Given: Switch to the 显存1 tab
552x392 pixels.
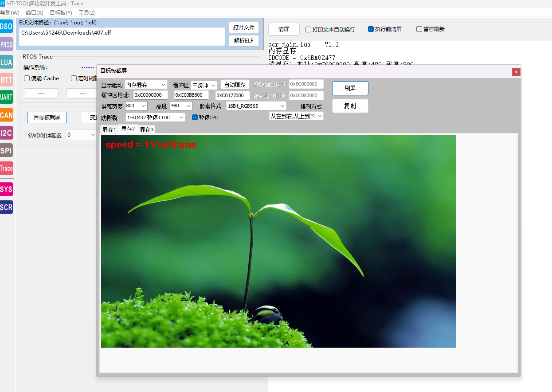Looking at the screenshot, I should tap(109, 129).
